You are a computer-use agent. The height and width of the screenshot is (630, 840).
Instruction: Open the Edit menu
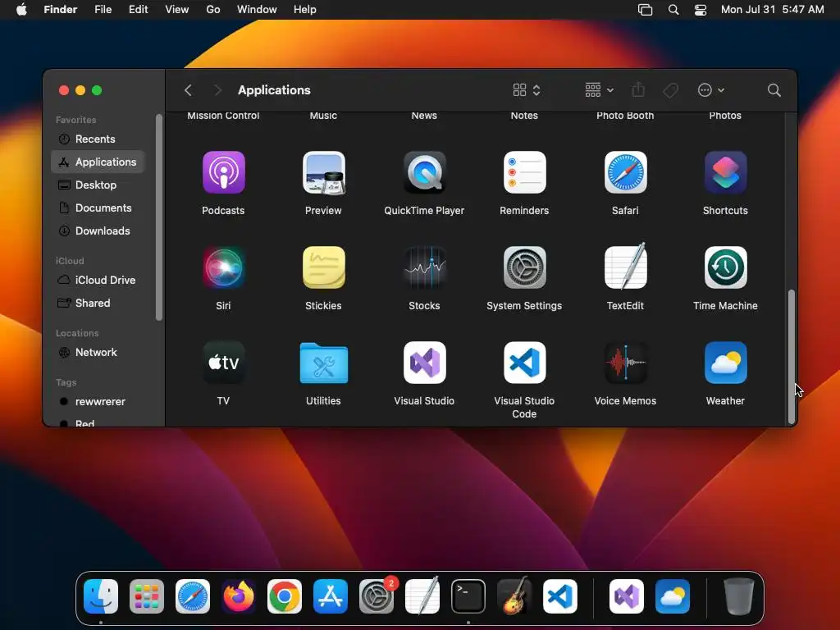coord(138,10)
